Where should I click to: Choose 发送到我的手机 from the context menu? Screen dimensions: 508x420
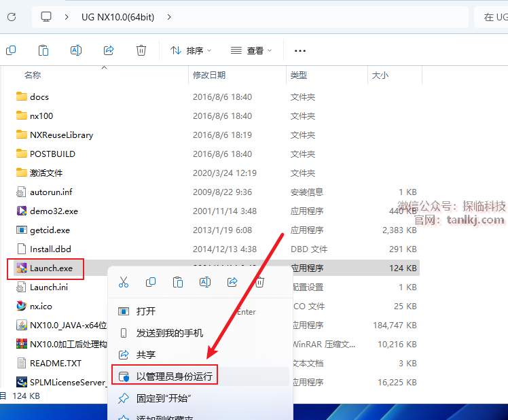point(200,333)
